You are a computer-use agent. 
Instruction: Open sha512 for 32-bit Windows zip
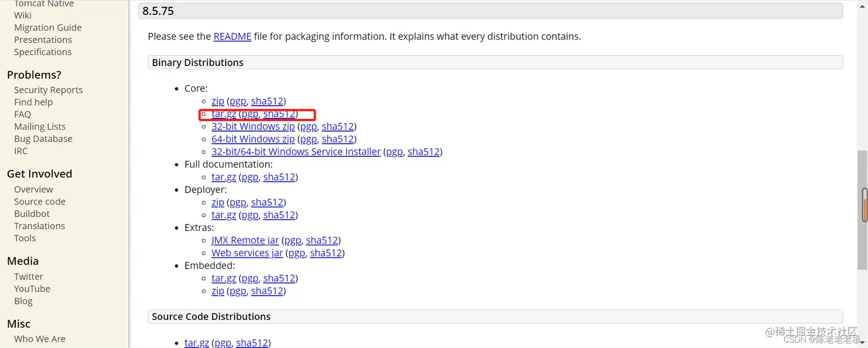(x=338, y=126)
